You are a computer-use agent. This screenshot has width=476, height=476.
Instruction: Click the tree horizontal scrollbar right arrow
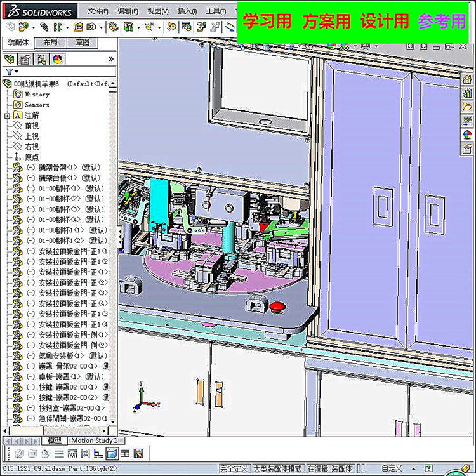pos(104,431)
